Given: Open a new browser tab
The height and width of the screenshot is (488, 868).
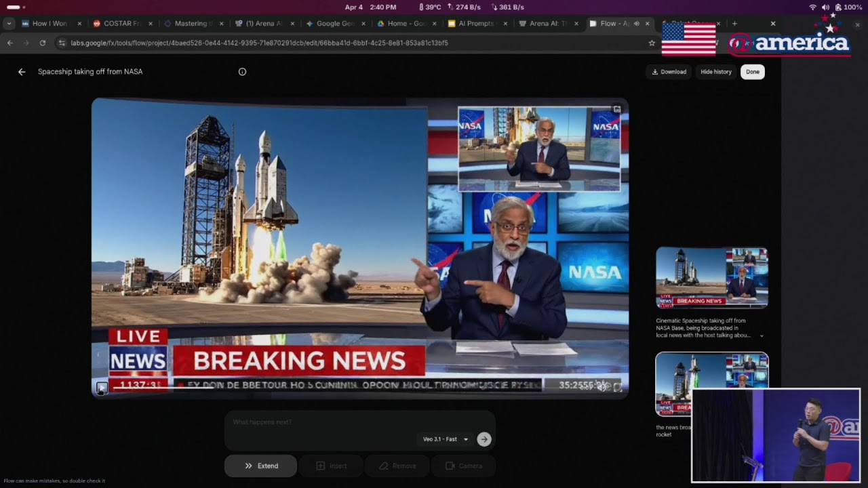Looking at the screenshot, I should click(x=734, y=24).
